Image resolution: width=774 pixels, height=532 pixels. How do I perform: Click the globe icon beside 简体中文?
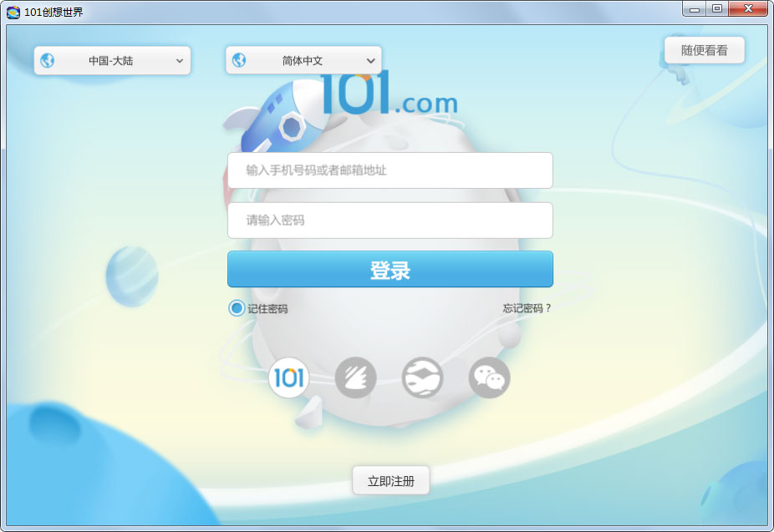(x=239, y=60)
